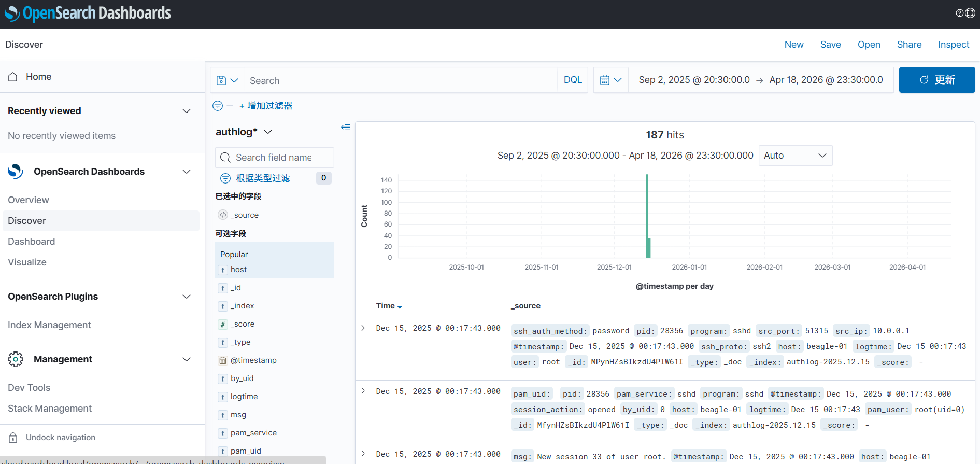
Task: Switch query language via DQL button
Action: pyautogui.click(x=573, y=80)
